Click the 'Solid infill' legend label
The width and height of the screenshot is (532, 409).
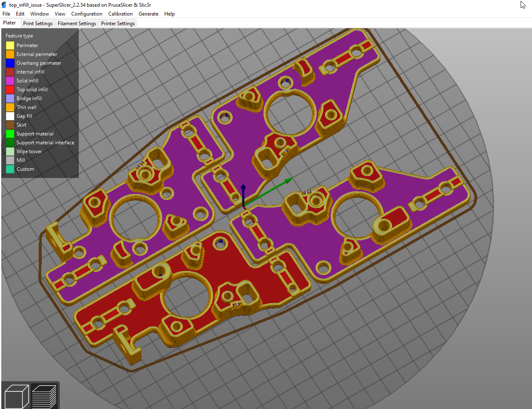pyautogui.click(x=27, y=81)
